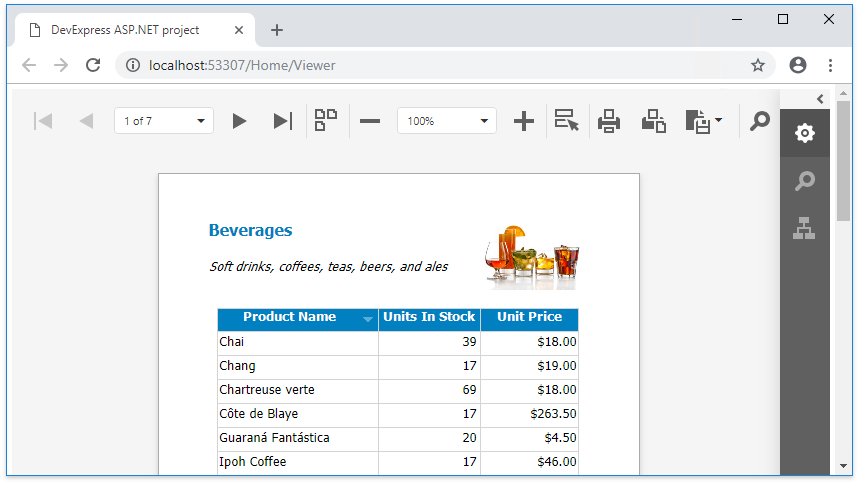Screen dimensions: 859x484
Task: Switch to the Preview Parameters gear tab
Action: tap(805, 133)
